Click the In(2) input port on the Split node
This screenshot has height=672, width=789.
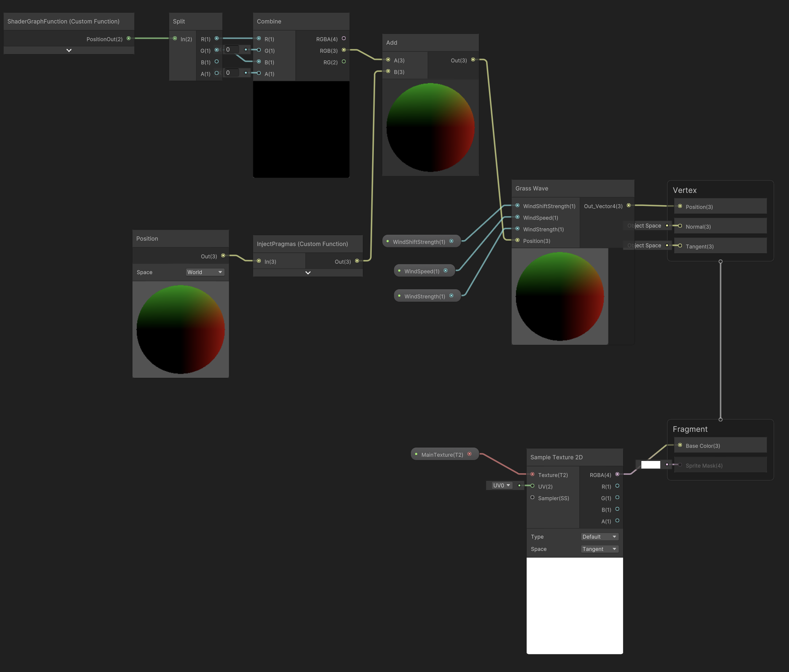pos(175,39)
